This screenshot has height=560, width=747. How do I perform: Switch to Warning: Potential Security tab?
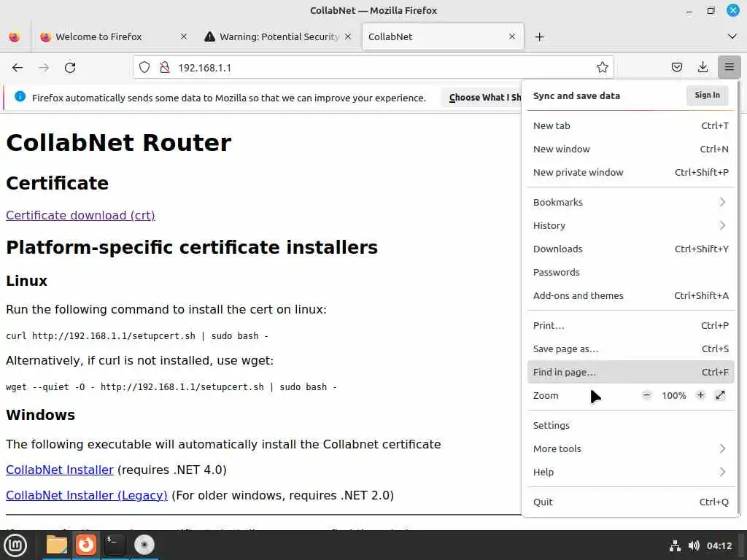[279, 36]
